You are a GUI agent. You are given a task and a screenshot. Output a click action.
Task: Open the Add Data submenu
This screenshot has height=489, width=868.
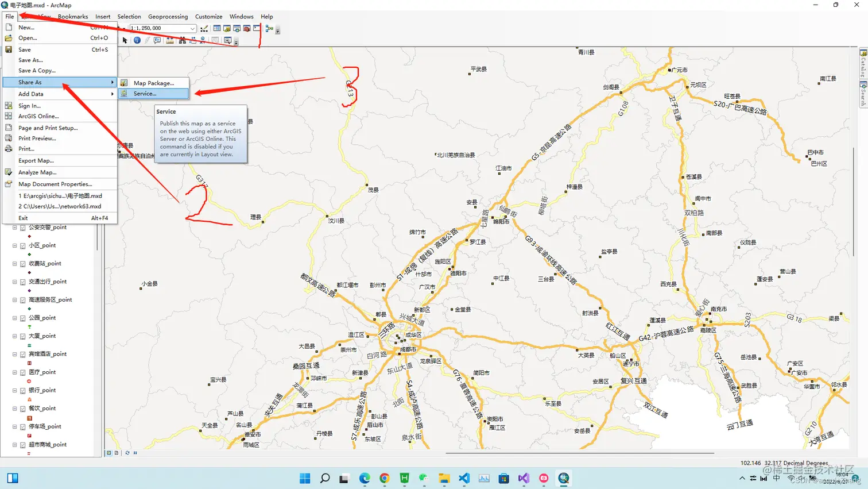(60, 94)
